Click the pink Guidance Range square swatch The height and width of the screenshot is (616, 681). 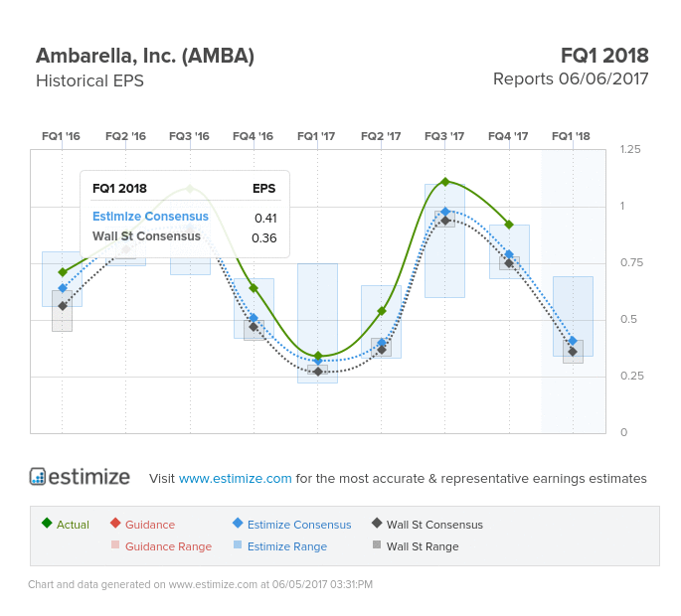click(115, 544)
